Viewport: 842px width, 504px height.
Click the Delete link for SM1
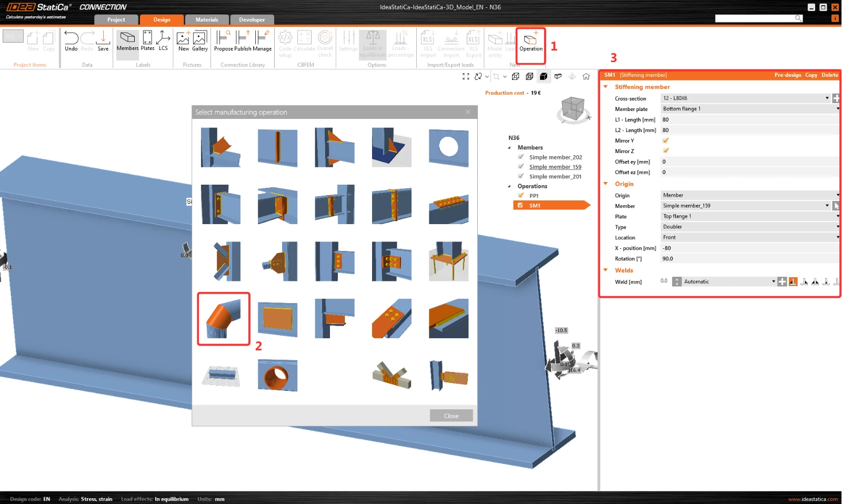click(x=830, y=75)
